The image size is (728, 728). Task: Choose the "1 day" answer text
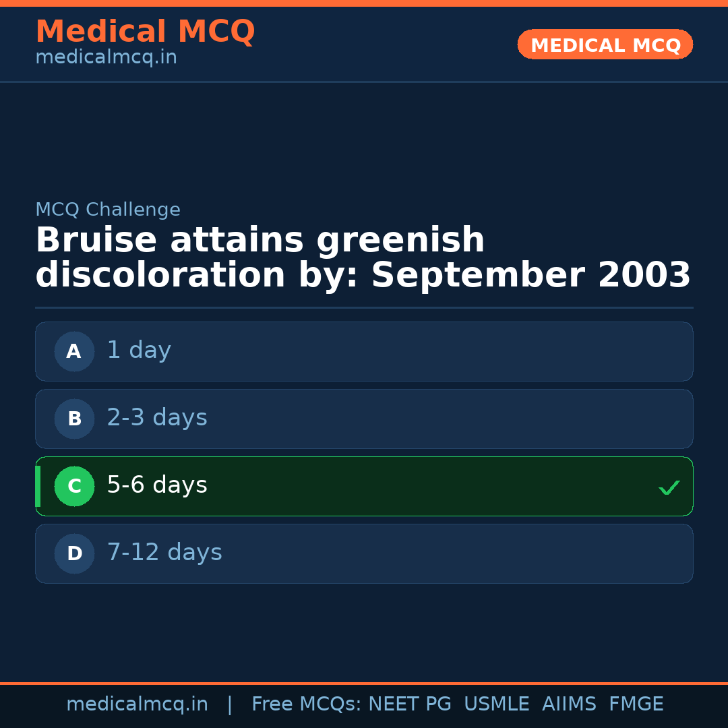(139, 351)
